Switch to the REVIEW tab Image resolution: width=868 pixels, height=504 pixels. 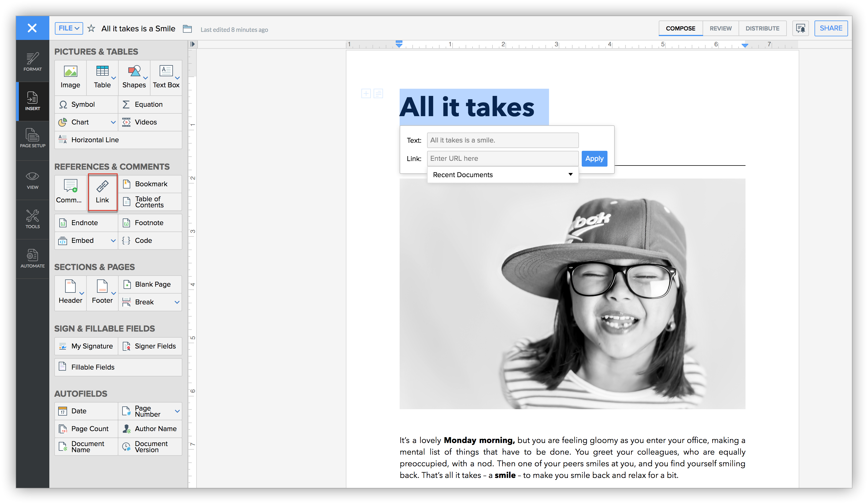coord(720,28)
